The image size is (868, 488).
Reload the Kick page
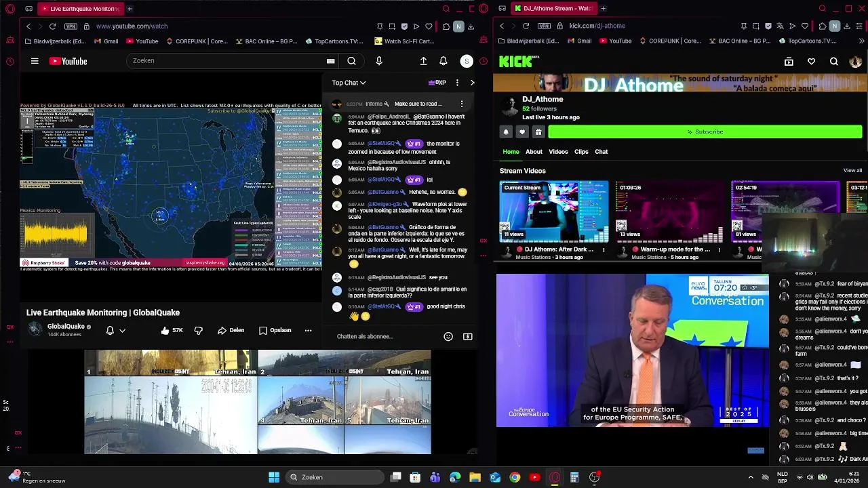point(526,26)
